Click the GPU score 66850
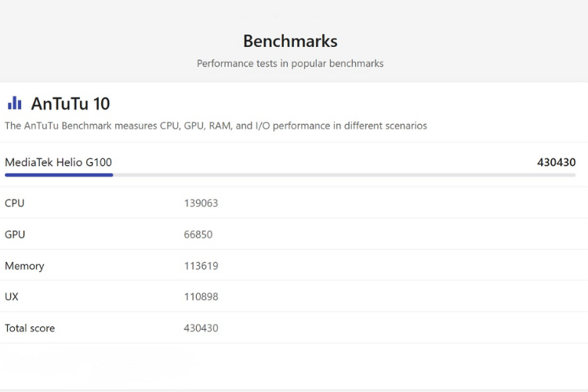 (x=198, y=234)
